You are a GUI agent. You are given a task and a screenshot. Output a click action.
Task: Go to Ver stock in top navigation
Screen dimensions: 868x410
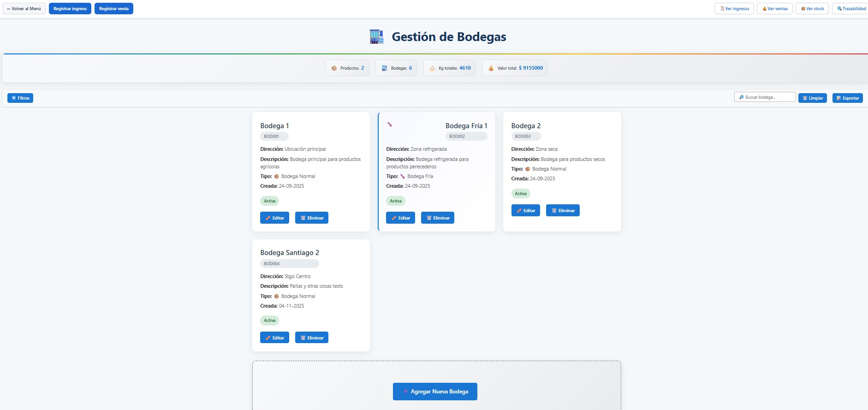(x=812, y=9)
